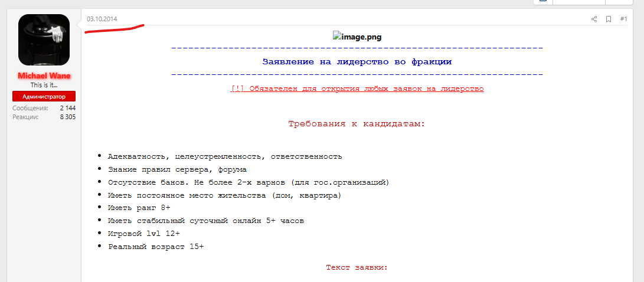Click the broken image.png placeholder
This screenshot has width=644, height=282.
pyautogui.click(x=357, y=37)
